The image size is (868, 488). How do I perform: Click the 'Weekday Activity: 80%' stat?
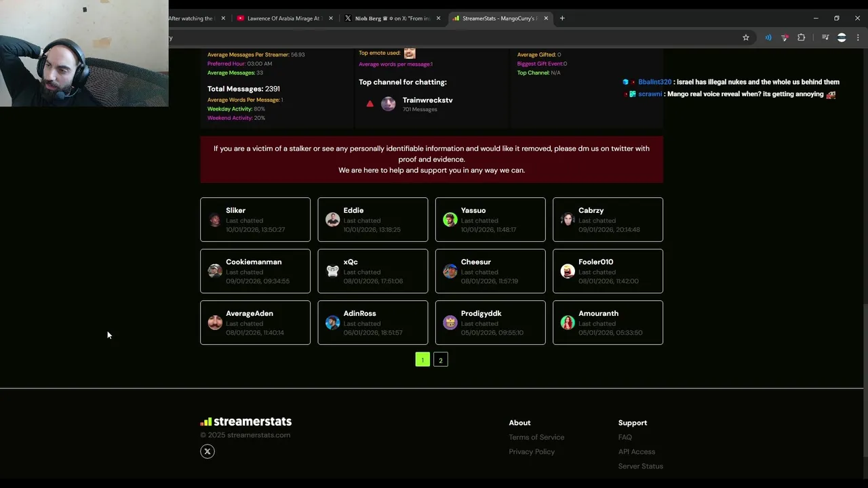pos(236,109)
